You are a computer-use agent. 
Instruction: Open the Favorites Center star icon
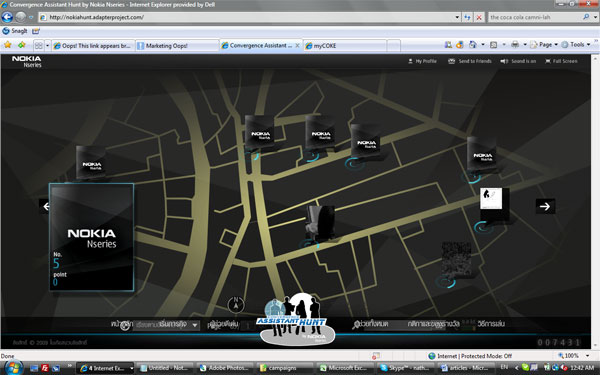coord(8,45)
